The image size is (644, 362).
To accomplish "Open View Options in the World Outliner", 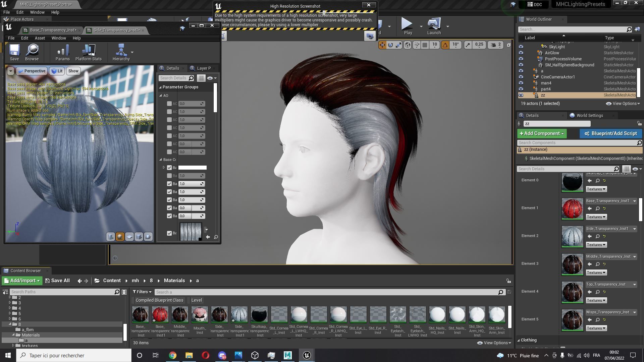I will tap(623, 104).
